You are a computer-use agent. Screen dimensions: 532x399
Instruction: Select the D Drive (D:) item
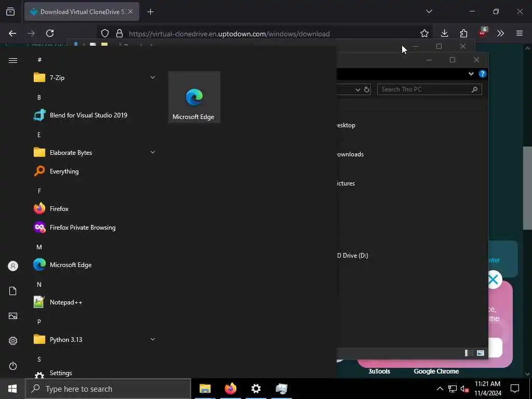[x=353, y=256]
